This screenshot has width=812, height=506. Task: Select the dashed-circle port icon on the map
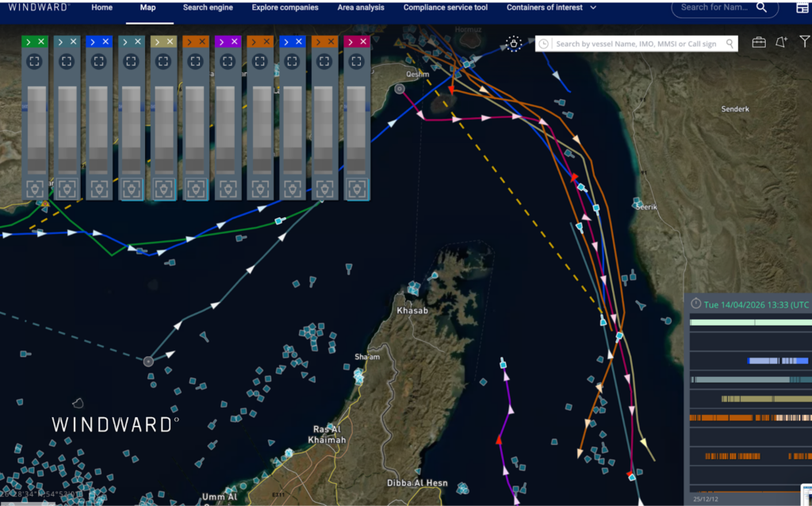tap(514, 45)
